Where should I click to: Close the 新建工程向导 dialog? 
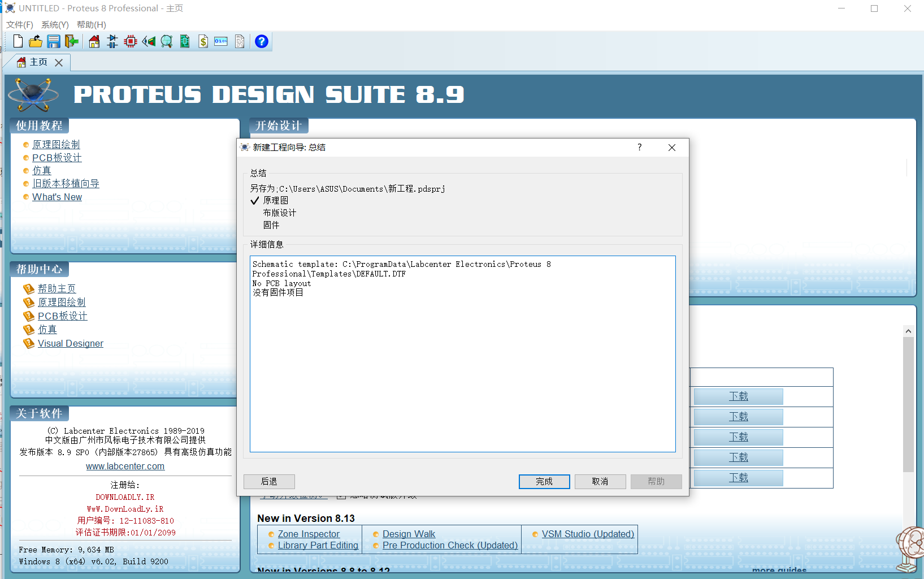pos(672,148)
